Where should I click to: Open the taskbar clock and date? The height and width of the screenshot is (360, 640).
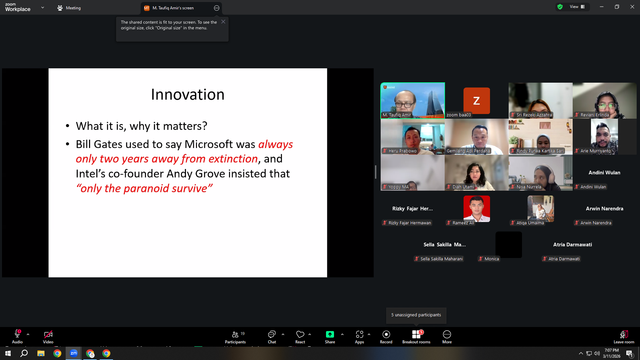coord(611,353)
